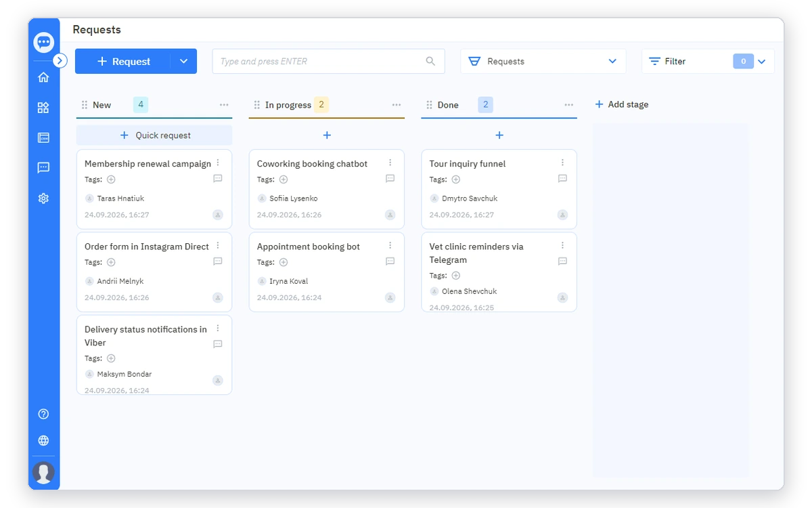This screenshot has width=812, height=508.
Task: Expand the sidebar with the arrow toggle
Action: (60, 60)
